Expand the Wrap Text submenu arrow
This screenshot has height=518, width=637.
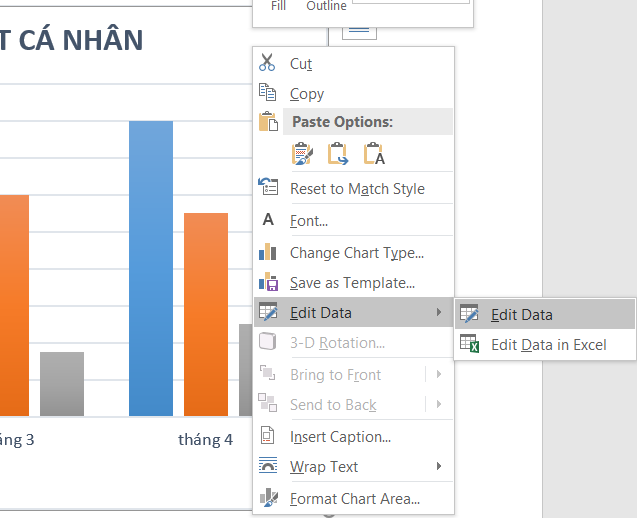pyautogui.click(x=439, y=466)
